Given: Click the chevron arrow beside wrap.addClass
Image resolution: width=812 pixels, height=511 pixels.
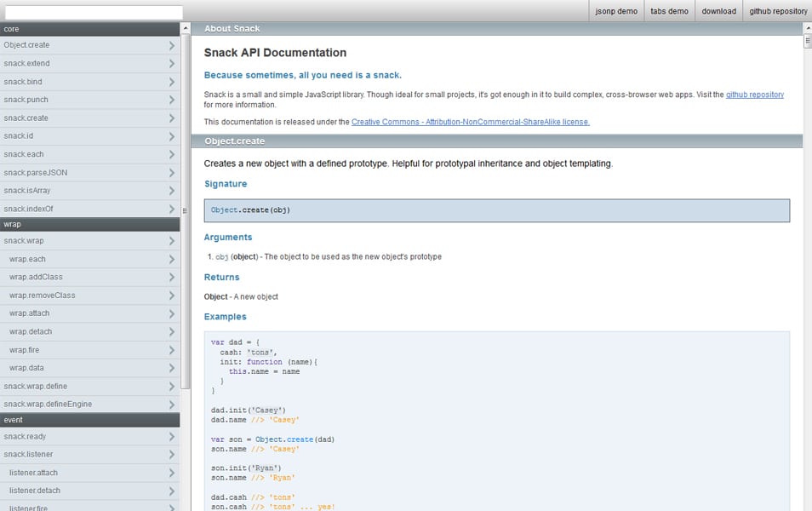Looking at the screenshot, I should [171, 278].
